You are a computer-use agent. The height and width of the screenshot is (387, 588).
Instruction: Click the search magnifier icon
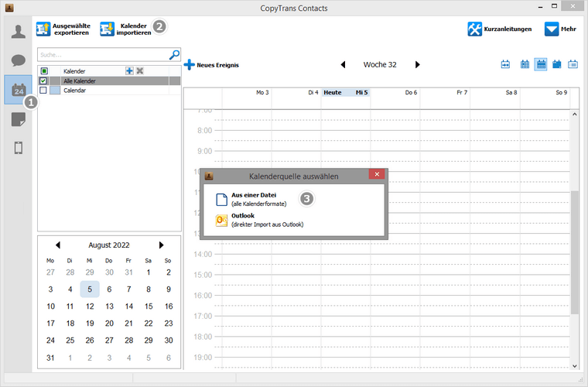coord(174,55)
